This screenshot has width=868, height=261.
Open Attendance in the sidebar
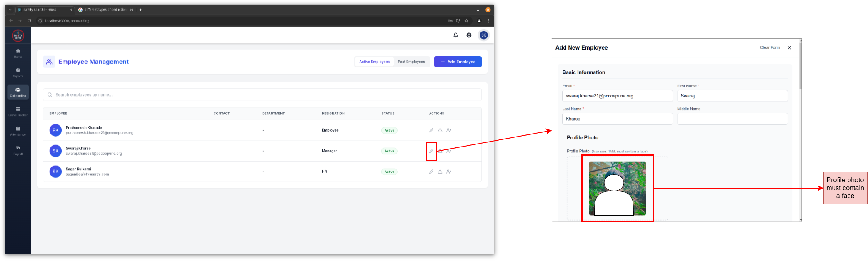click(18, 131)
